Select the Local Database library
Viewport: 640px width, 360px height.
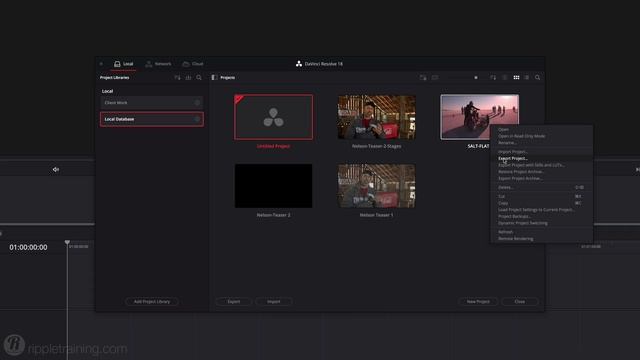coord(151,119)
